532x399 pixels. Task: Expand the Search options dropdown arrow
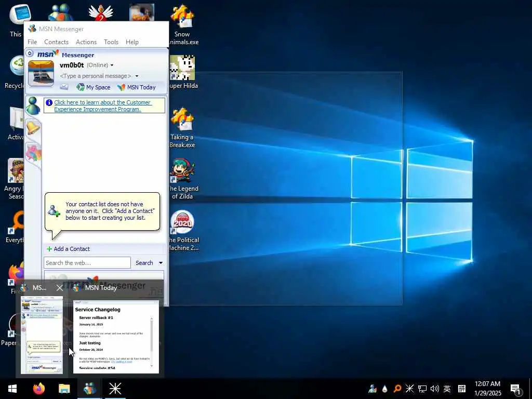pos(161,263)
